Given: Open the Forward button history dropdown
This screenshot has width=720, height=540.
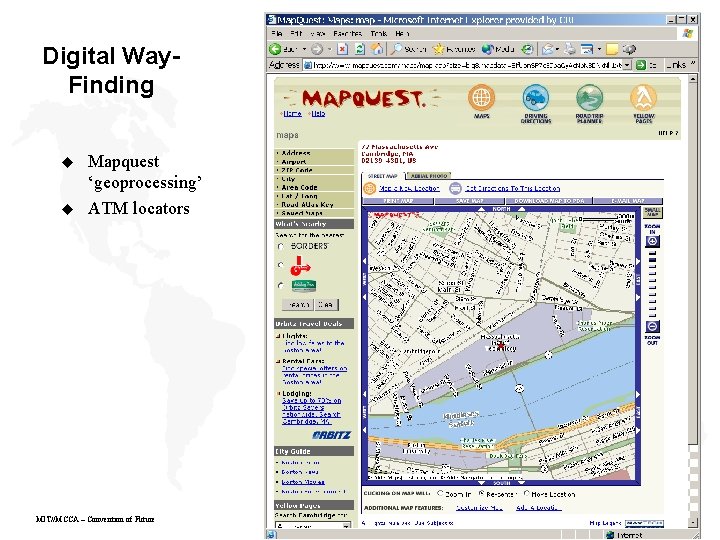Looking at the screenshot, I should point(329,49).
